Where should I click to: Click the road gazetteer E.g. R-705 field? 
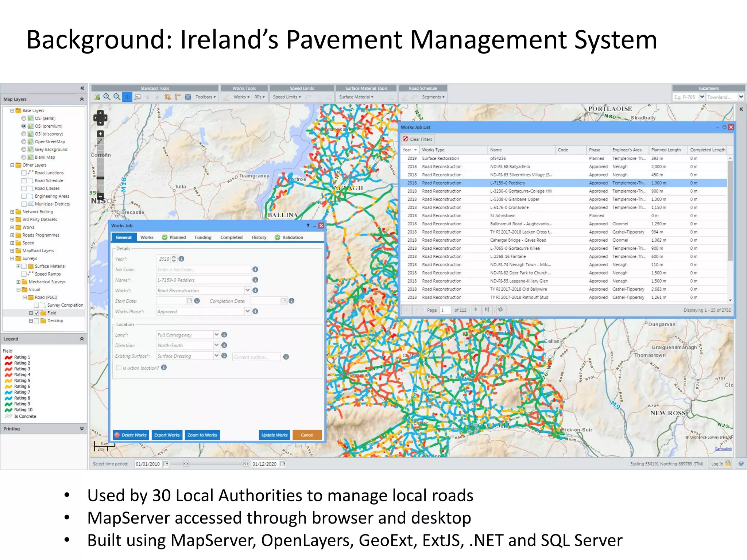(685, 97)
